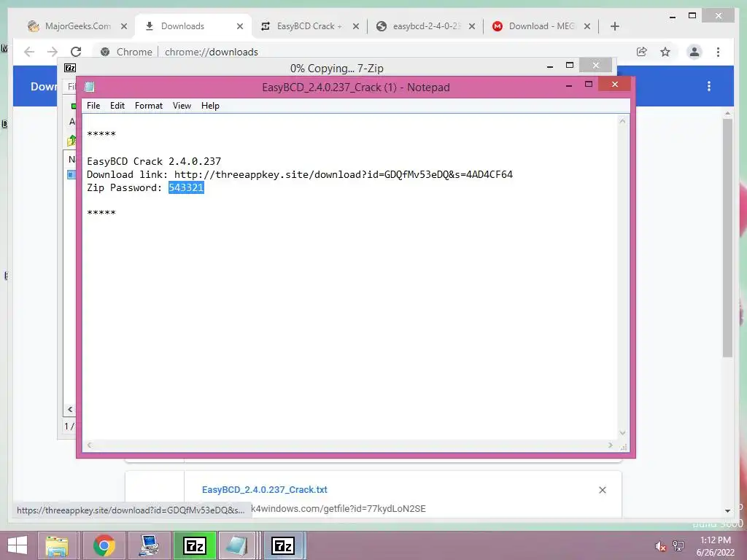Open the Windows Start menu
This screenshot has height=560, width=747.
(18, 545)
